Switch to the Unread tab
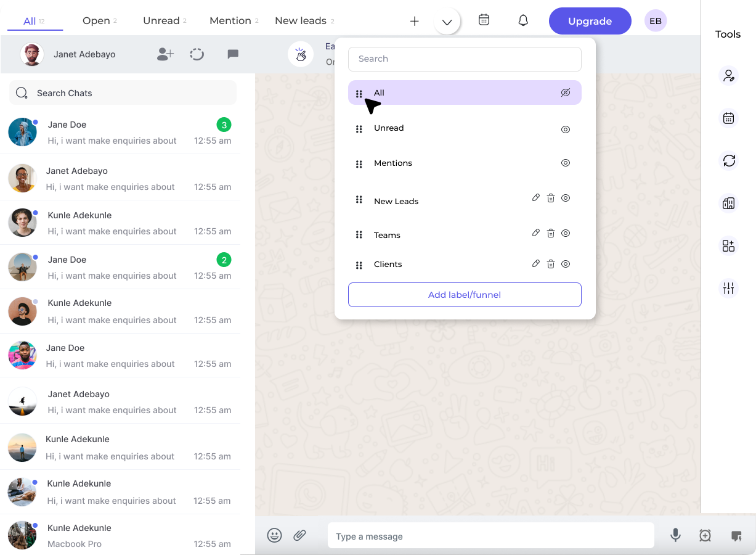 point(165,20)
